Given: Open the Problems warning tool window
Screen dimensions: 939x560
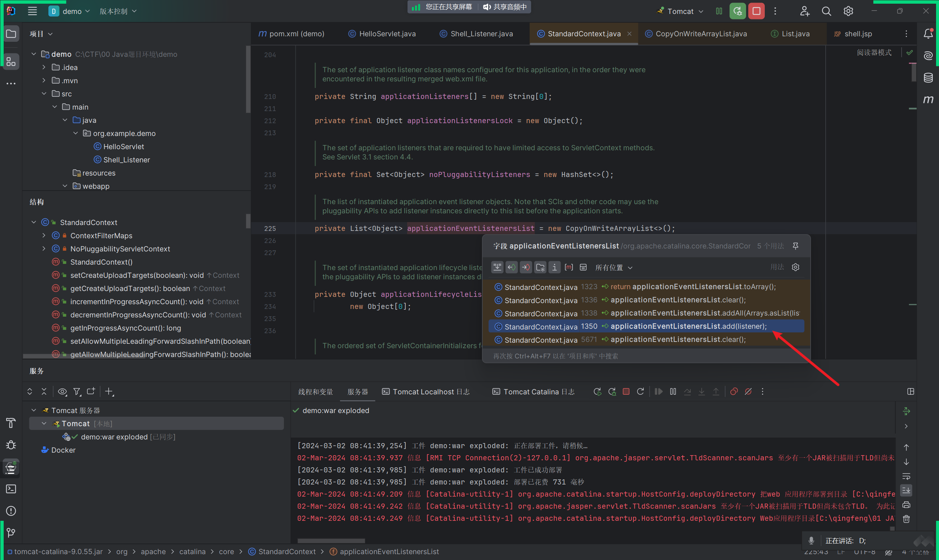Looking at the screenshot, I should (x=11, y=511).
